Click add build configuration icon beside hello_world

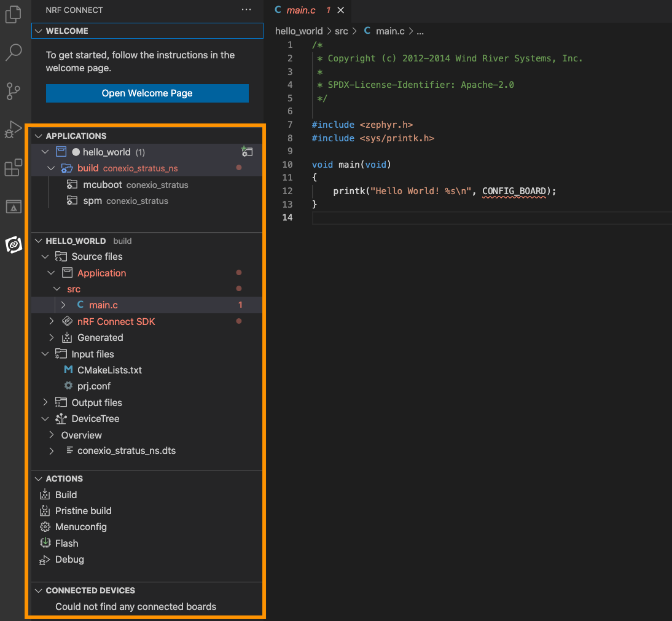click(247, 152)
